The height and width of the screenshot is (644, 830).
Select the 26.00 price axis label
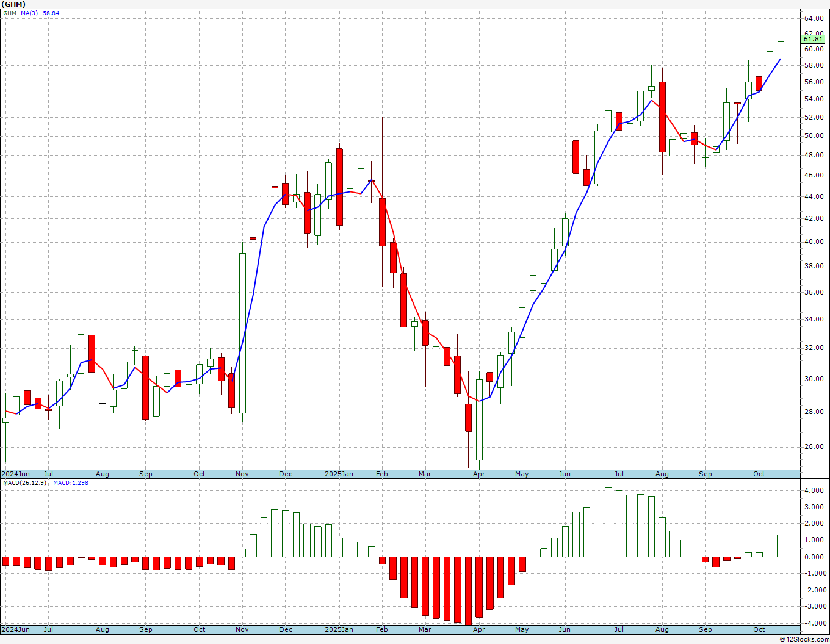click(814, 446)
